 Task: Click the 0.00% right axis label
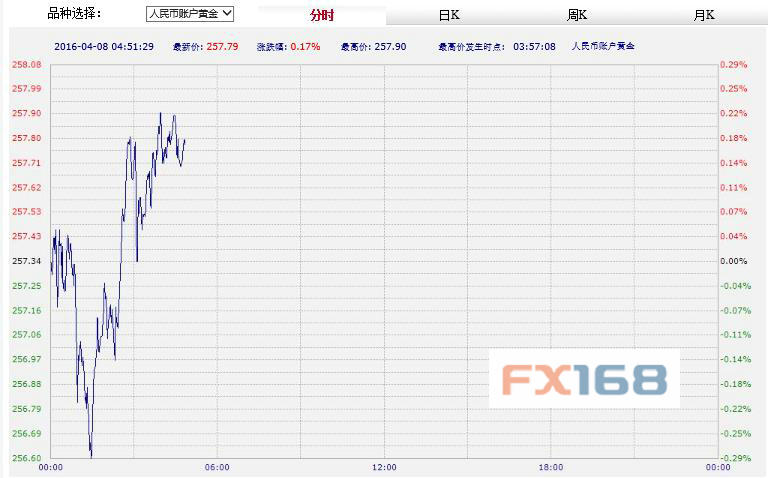tap(734, 261)
